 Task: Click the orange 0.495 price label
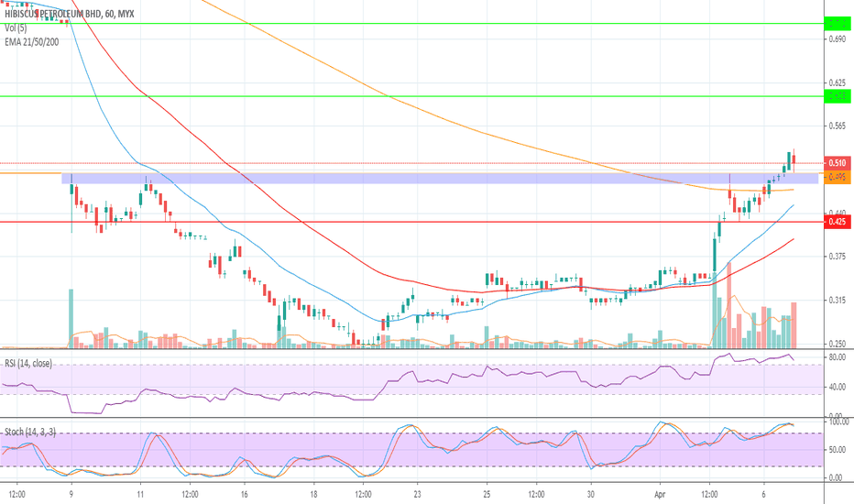click(x=838, y=177)
